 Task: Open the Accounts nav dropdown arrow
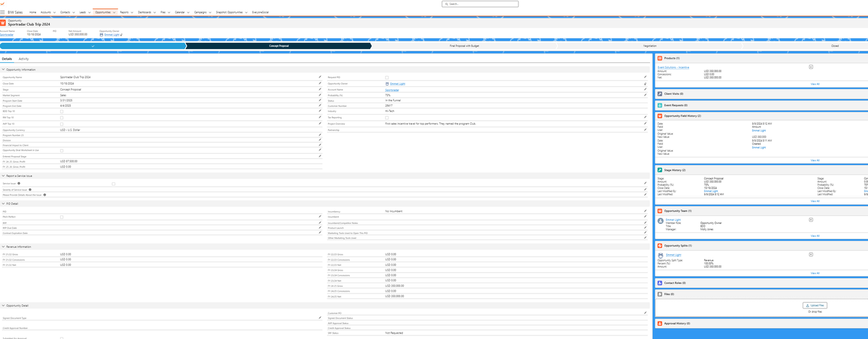55,12
